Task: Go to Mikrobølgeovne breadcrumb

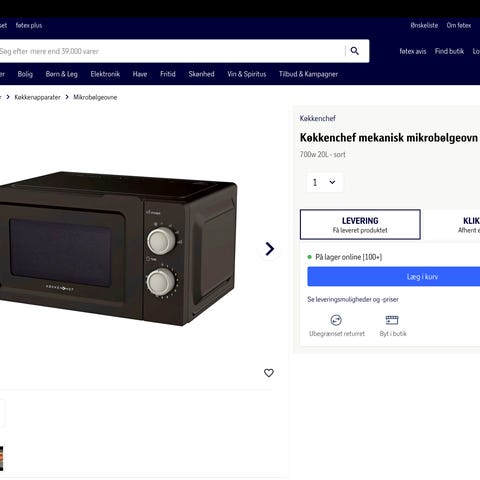Action: click(95, 97)
